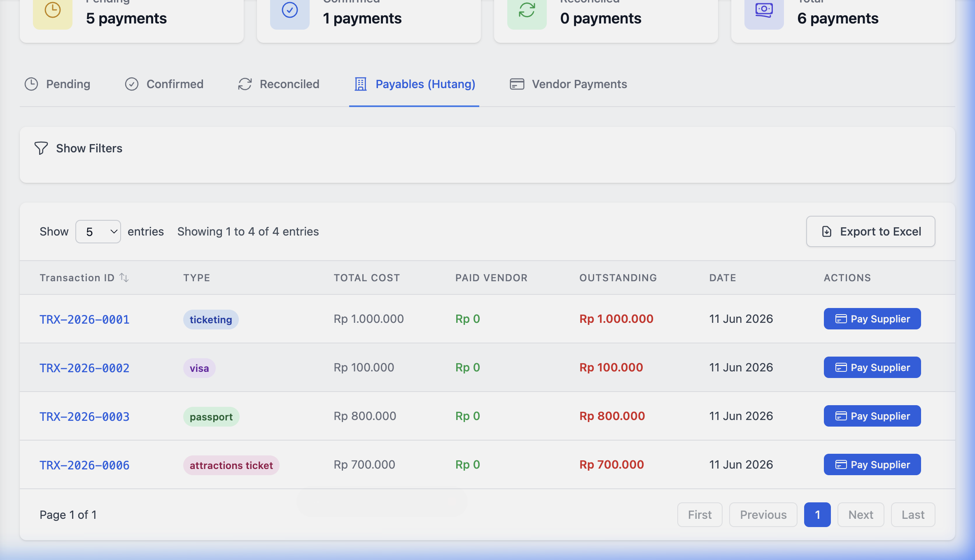Click the card icon on TRX-2026-0006 Pay Supplier button
Image resolution: width=975 pixels, height=560 pixels.
pyautogui.click(x=841, y=464)
